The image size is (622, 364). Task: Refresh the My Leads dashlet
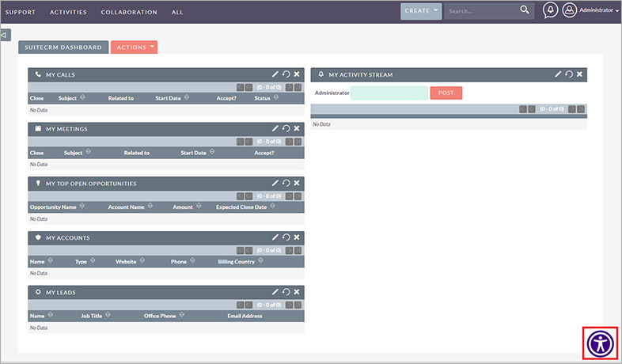click(286, 292)
